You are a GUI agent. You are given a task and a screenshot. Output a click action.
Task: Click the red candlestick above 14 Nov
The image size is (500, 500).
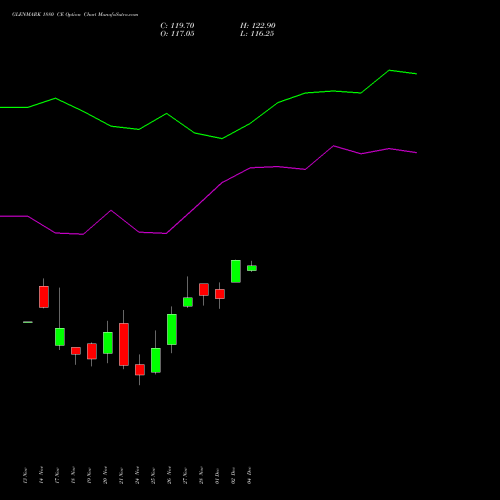(x=44, y=297)
